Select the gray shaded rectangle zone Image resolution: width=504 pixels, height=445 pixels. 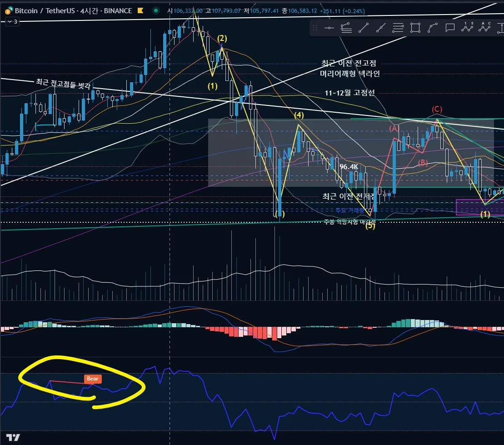[351, 153]
